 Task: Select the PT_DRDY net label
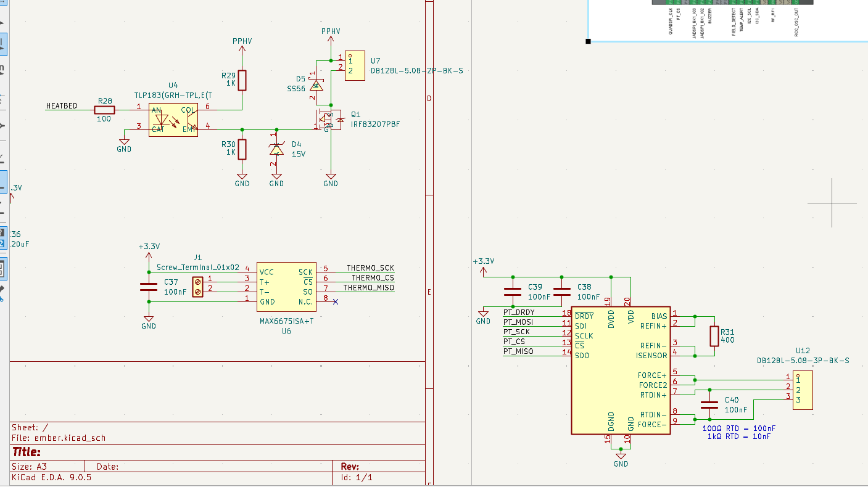coord(519,313)
